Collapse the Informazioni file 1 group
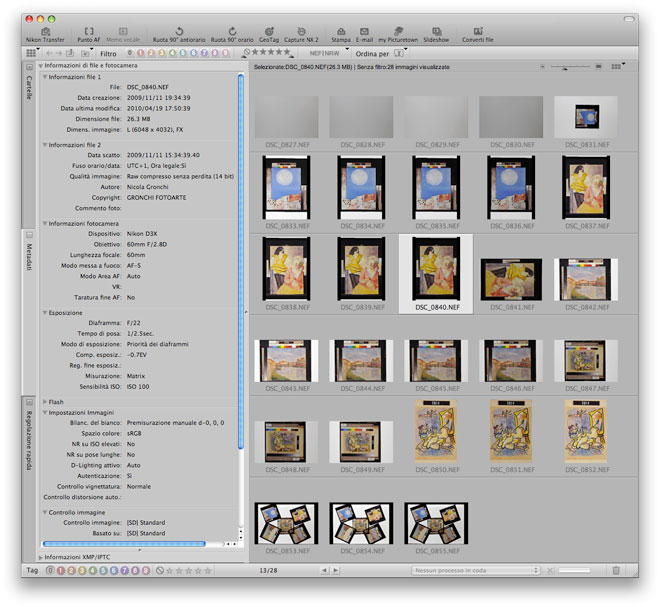Screen dimensions: 660x607 click(x=45, y=77)
